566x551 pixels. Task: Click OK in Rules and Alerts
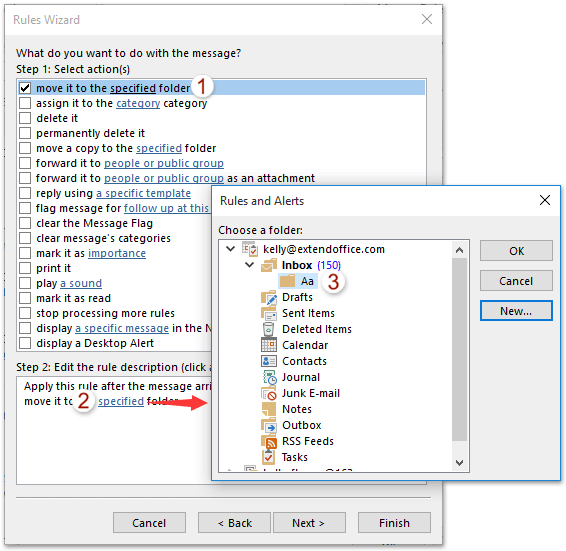pos(516,251)
